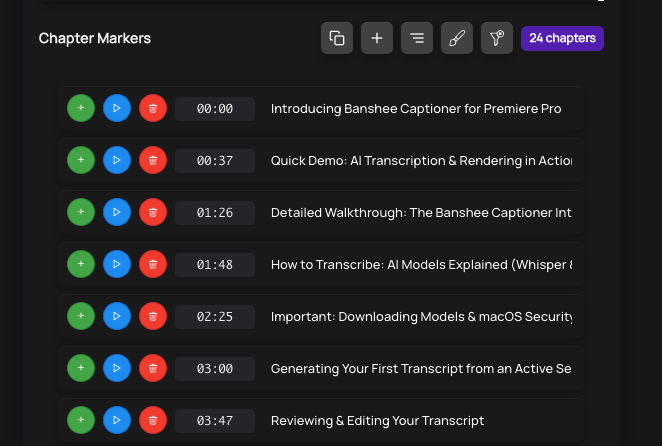Insert chapter after 03:00 Generating Transcript row
662x446 pixels.
[x=81, y=368]
